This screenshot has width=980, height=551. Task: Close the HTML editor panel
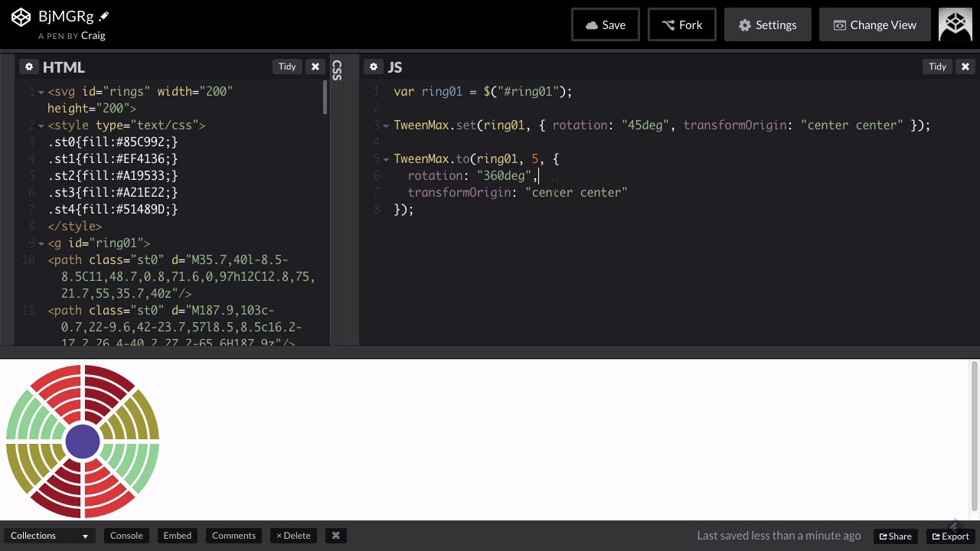pyautogui.click(x=315, y=67)
